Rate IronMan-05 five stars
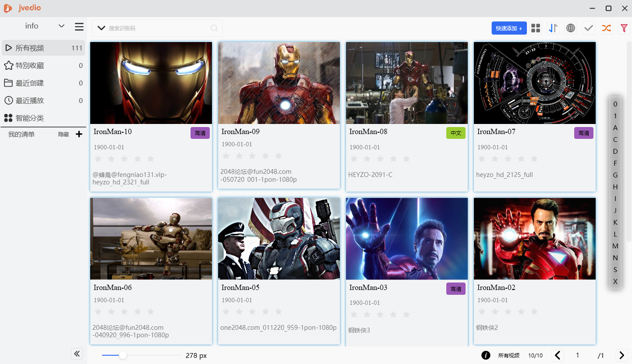The height and width of the screenshot is (364, 632). (x=279, y=311)
